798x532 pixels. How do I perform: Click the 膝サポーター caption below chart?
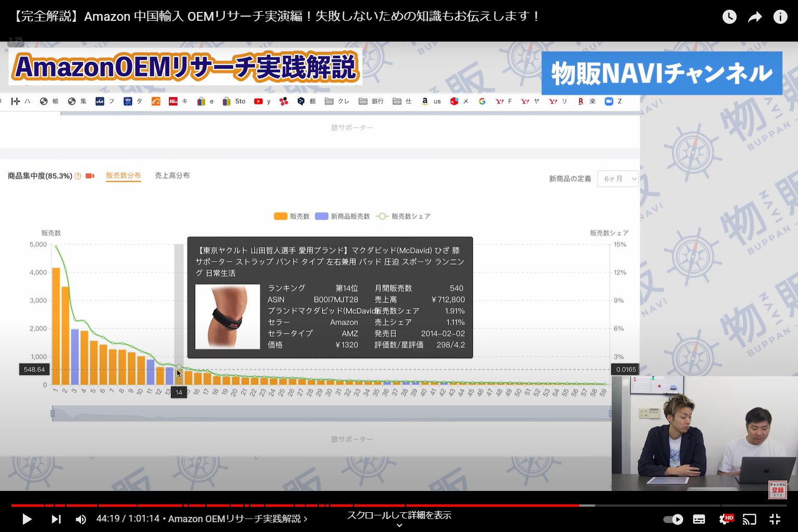pos(352,440)
